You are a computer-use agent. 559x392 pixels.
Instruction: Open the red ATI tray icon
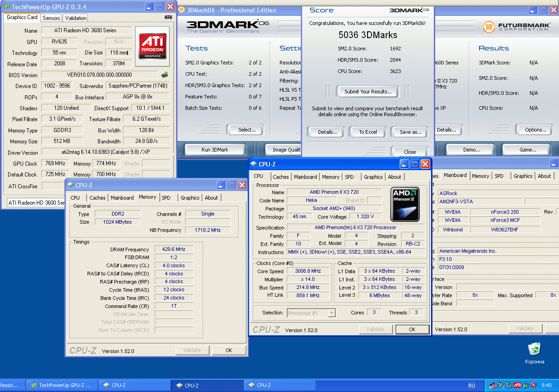pyautogui.click(x=517, y=385)
